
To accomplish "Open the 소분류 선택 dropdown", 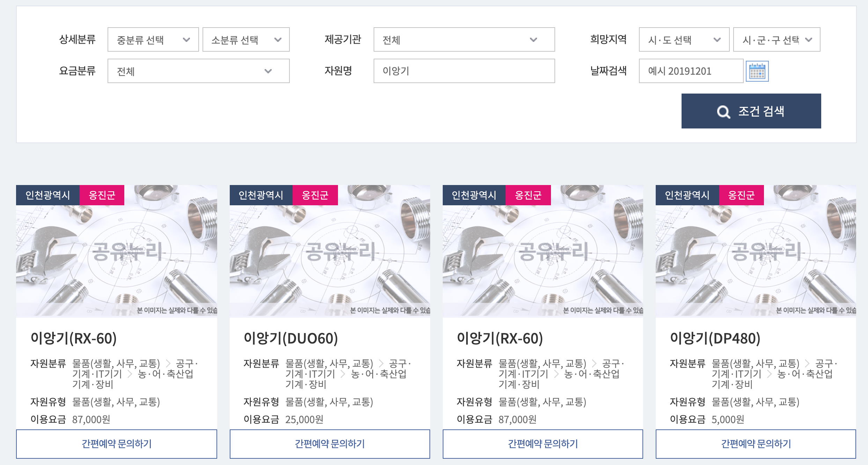I will 246,39.
